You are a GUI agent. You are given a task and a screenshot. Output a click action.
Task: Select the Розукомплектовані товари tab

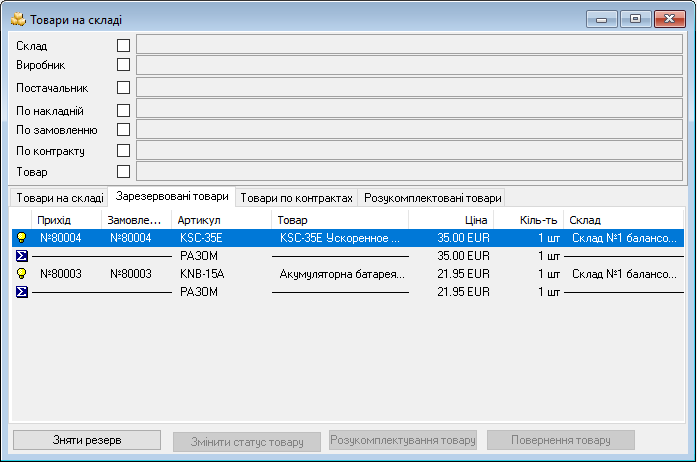[432, 198]
